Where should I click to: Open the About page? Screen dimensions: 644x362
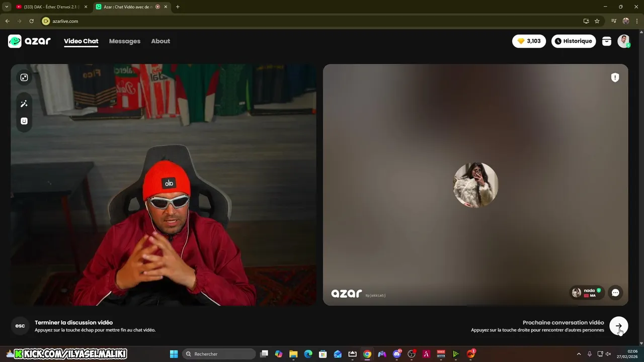pos(160,41)
